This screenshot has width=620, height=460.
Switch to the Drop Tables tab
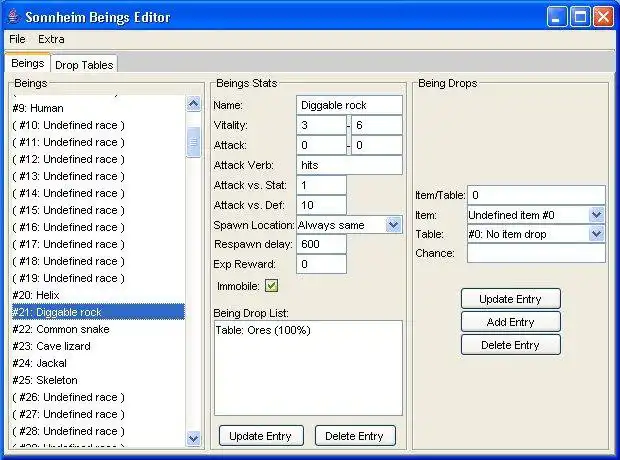(x=84, y=65)
